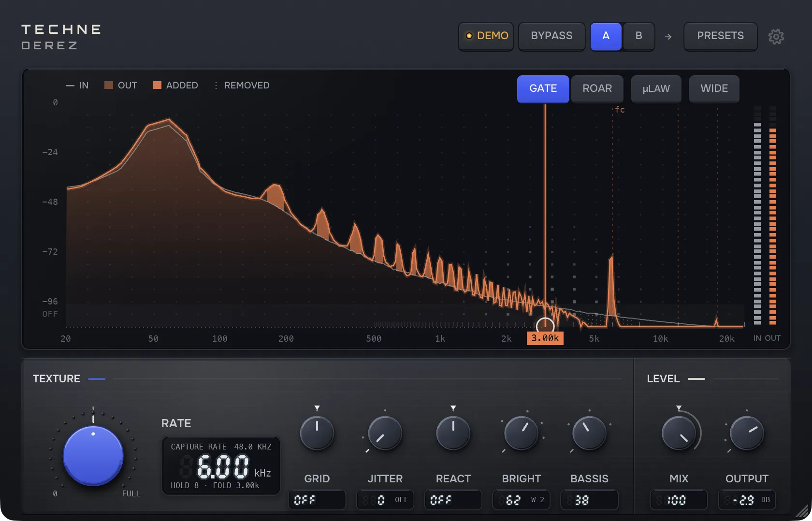Toggle OUT trace in legend
Image resolution: width=812 pixels, height=521 pixels.
pos(121,86)
